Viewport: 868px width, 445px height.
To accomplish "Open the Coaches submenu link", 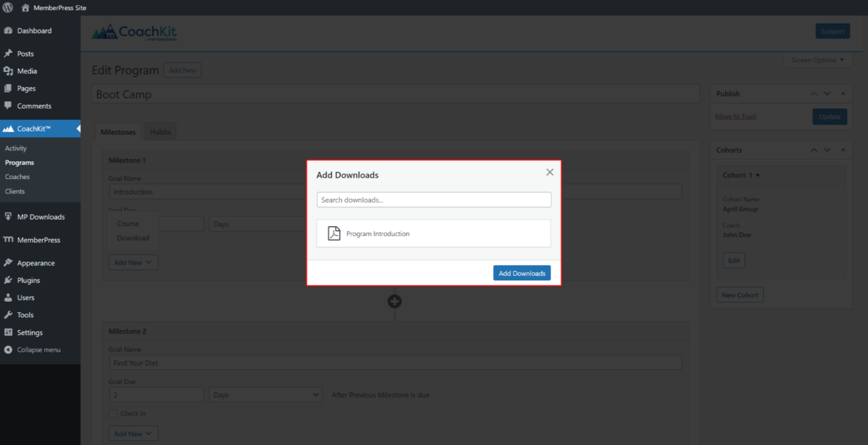I will coord(17,177).
